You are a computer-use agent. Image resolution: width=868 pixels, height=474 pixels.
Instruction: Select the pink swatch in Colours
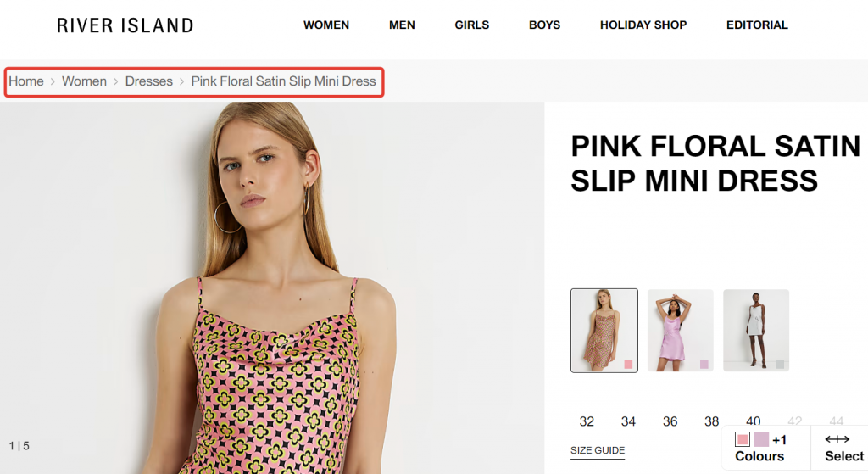(x=743, y=440)
